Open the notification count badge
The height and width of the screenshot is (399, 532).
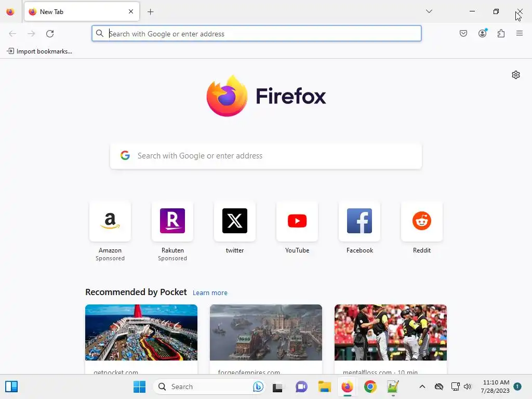pos(517,386)
